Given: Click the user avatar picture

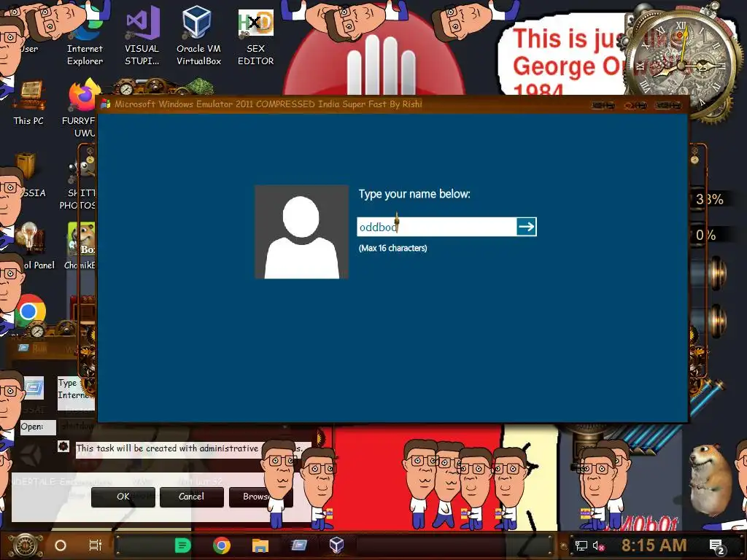Looking at the screenshot, I should click(301, 232).
